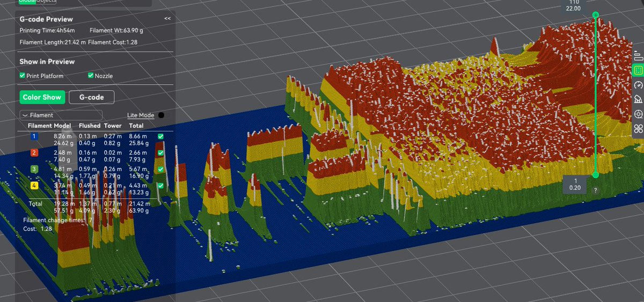644x302 pixels.
Task: Open the speed gauge view icon
Action: coord(638,85)
